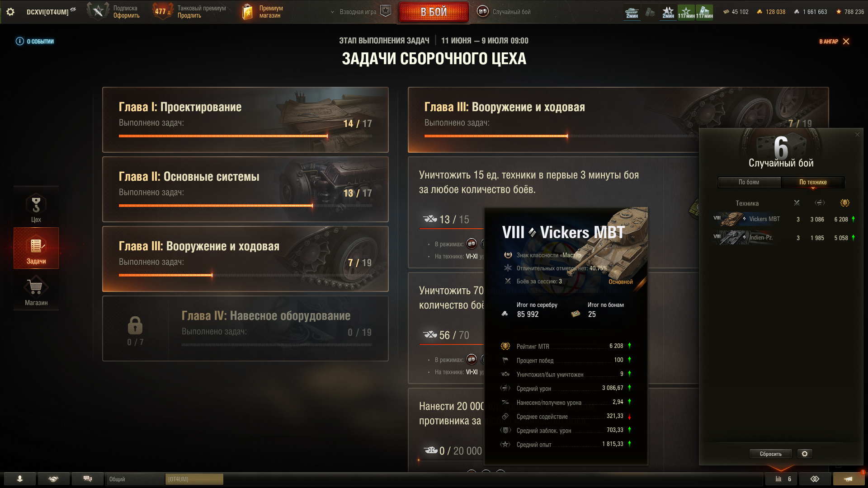Click the В БОЙ battle button
Screen dimensions: 868x488
[434, 12]
